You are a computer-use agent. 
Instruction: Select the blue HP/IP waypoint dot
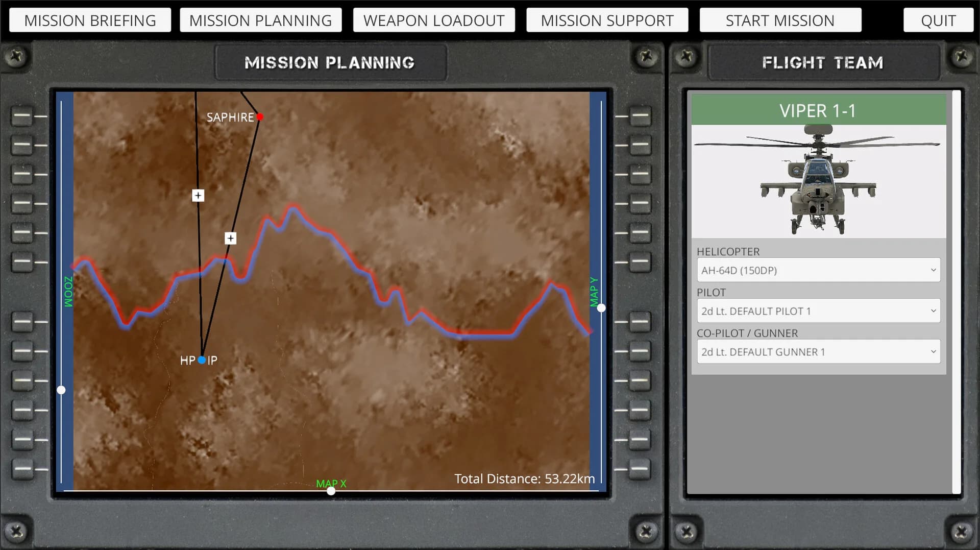click(202, 360)
